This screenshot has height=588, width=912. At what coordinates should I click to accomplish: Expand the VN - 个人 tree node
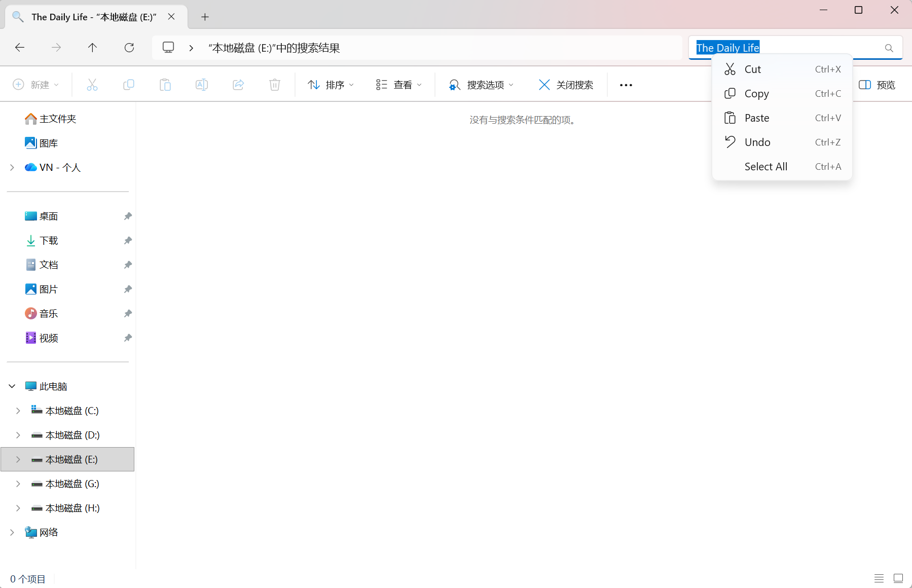click(x=12, y=167)
